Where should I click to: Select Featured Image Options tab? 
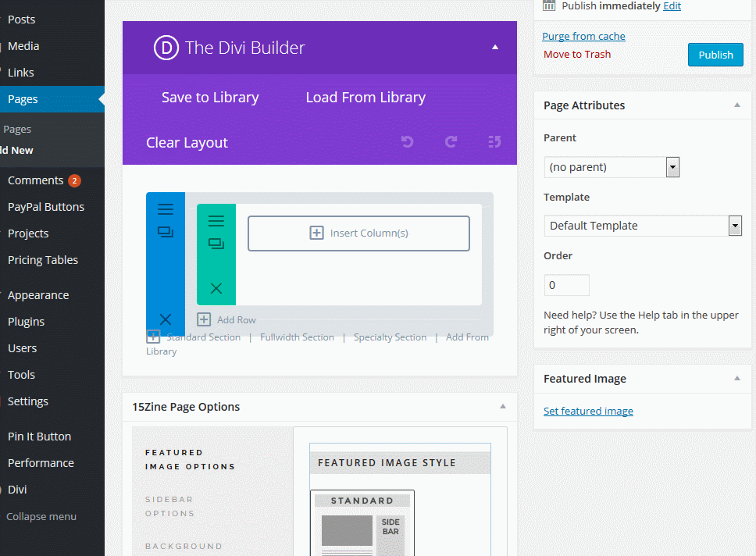[191, 459]
